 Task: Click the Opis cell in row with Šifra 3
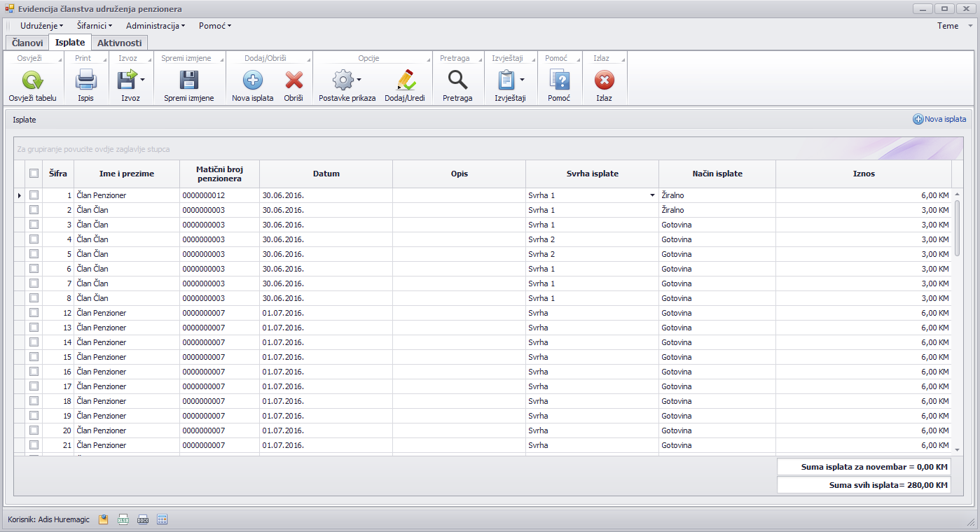tap(459, 225)
